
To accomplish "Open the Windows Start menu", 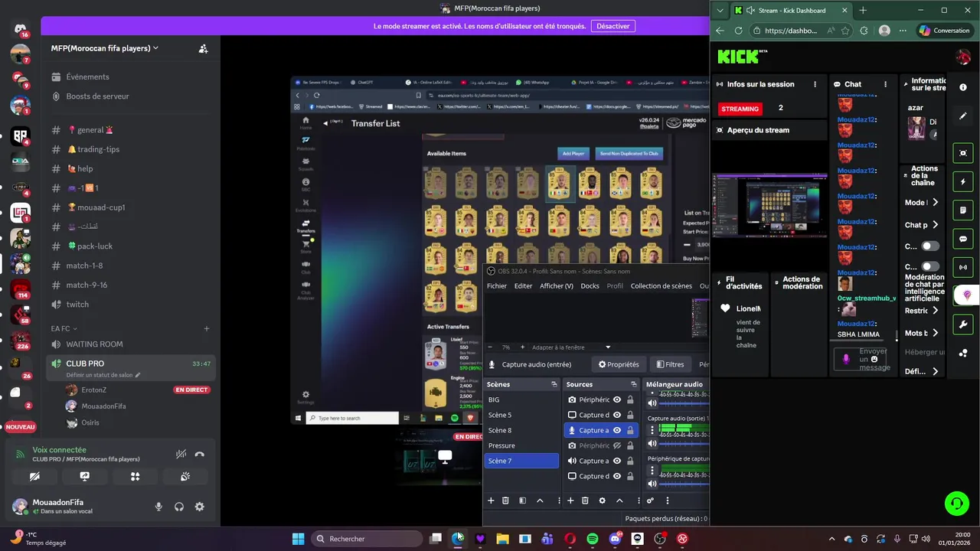I will tap(298, 539).
